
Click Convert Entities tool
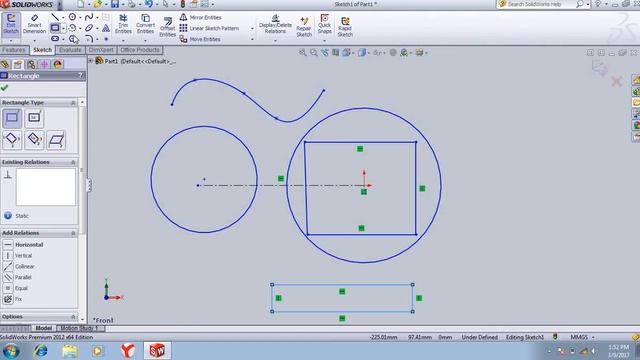tap(145, 24)
